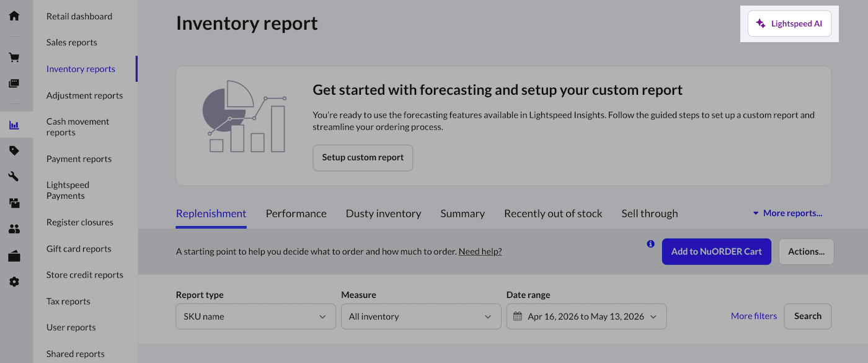Switch to the Summary tab
Image resolution: width=868 pixels, height=363 pixels.
(463, 214)
